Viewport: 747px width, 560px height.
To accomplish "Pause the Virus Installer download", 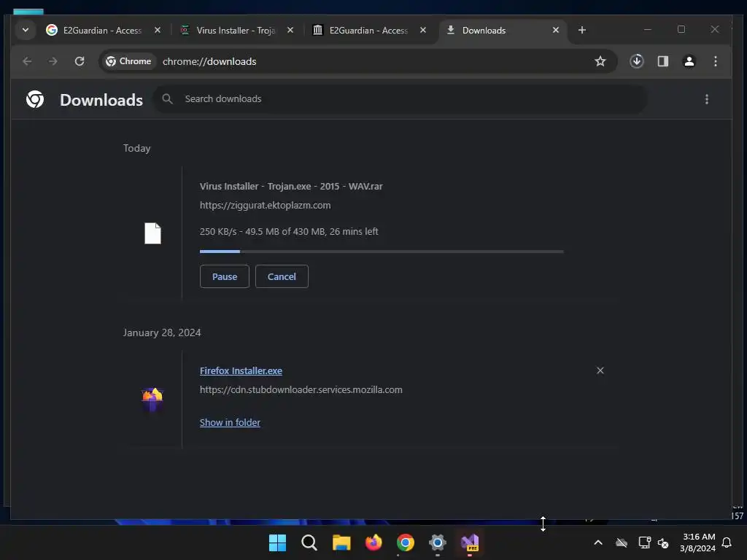I will pos(225,276).
